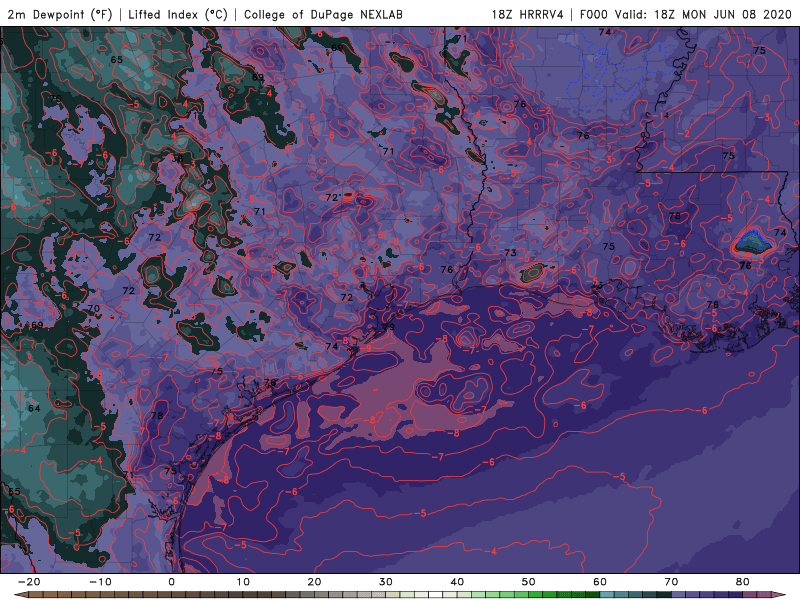
Task: Click the 73 dewpoint reading on the map
Action: point(510,253)
